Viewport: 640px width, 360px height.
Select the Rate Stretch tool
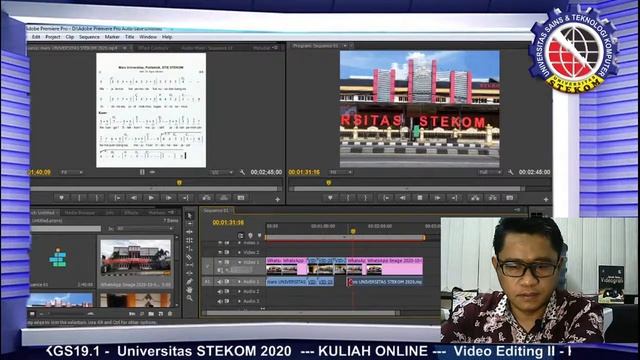tap(189, 249)
